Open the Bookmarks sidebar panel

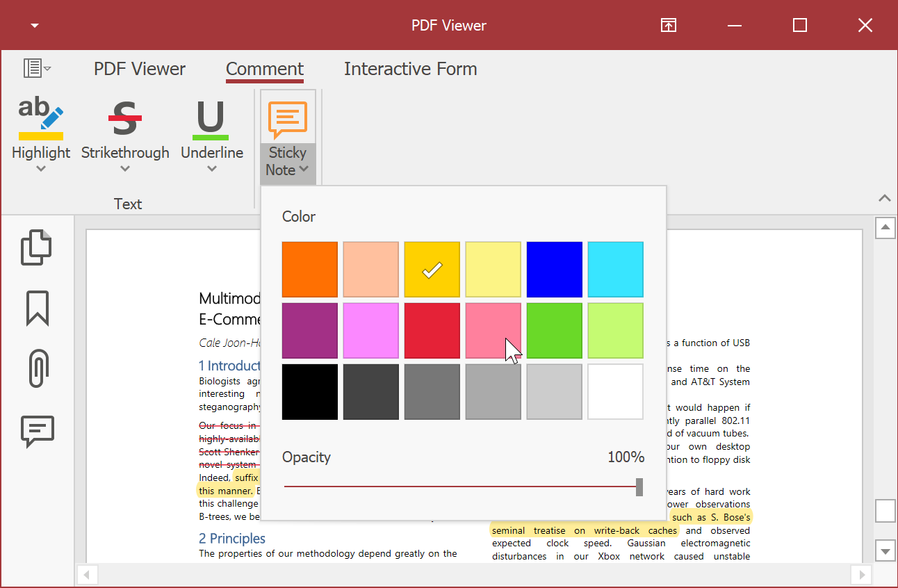38,308
